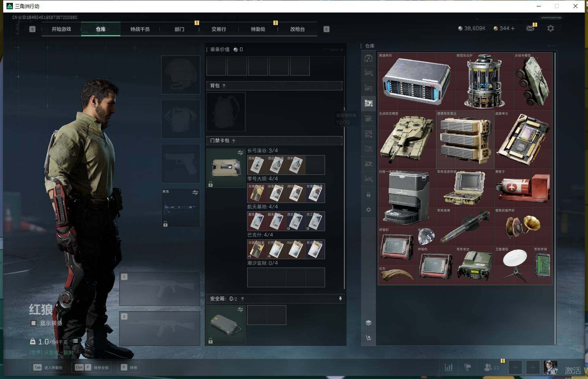Select the 卫星通信 dish item
588x379 pixels.
(514, 265)
